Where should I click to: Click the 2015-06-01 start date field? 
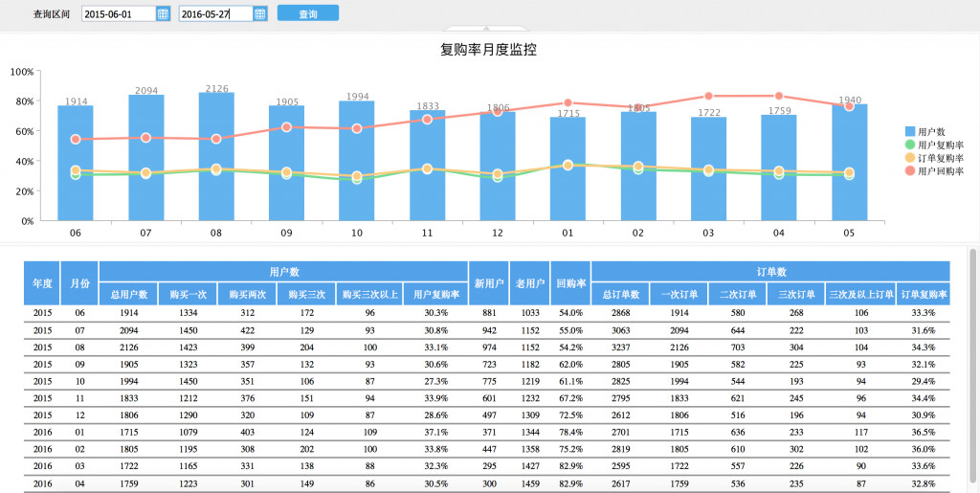pyautogui.click(x=117, y=14)
